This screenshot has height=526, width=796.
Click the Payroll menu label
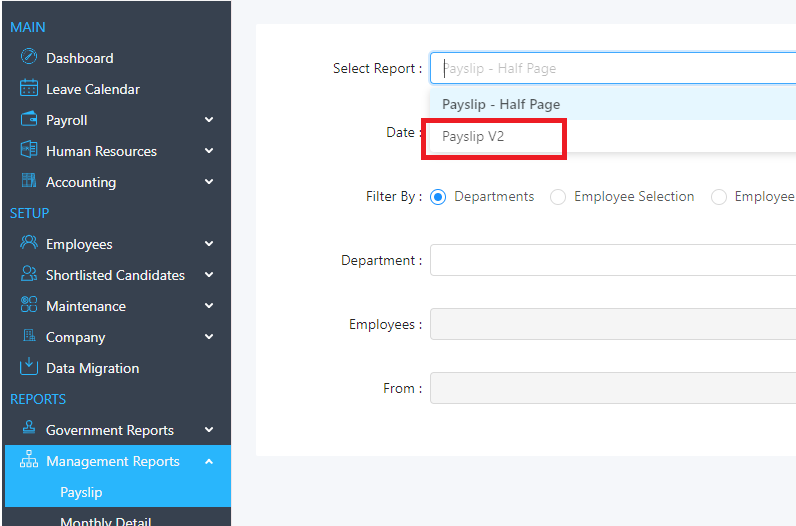(x=67, y=120)
